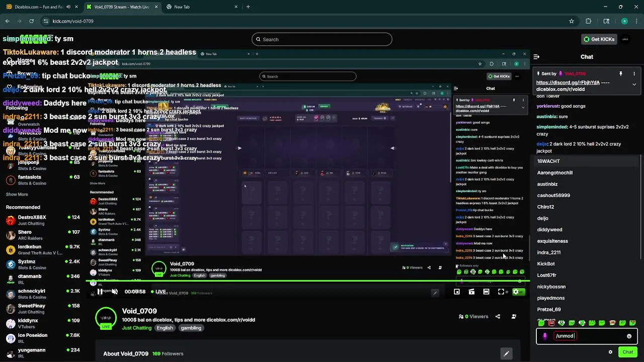Open the Discord link in pinned message
This screenshot has width=644, height=362.
[x=568, y=82]
